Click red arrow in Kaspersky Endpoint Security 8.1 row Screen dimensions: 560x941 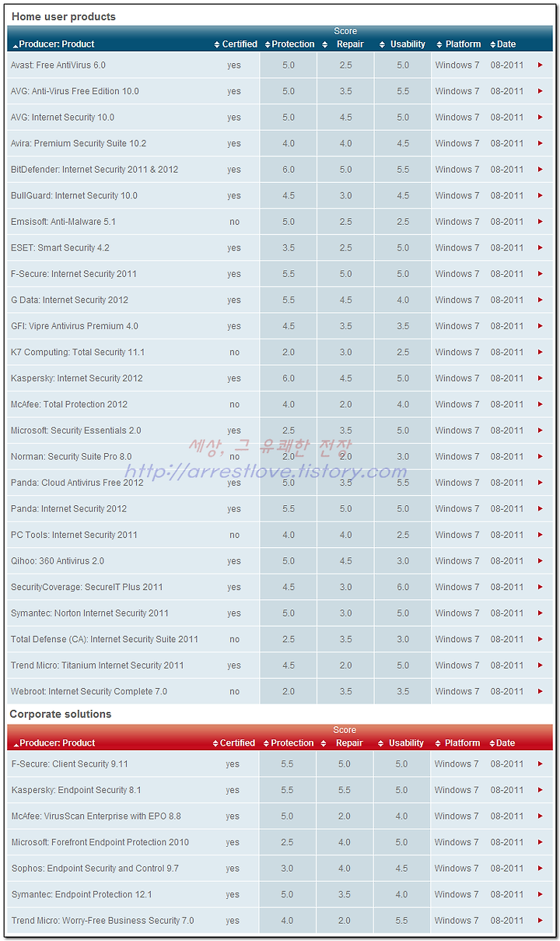pyautogui.click(x=541, y=790)
